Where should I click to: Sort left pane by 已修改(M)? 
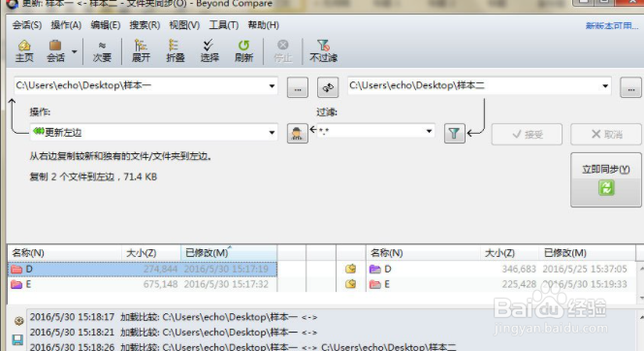click(x=229, y=253)
